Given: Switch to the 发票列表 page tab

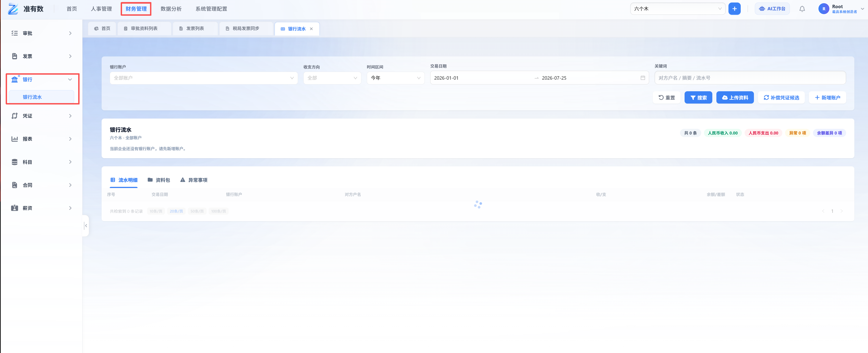Looking at the screenshot, I should [195, 29].
